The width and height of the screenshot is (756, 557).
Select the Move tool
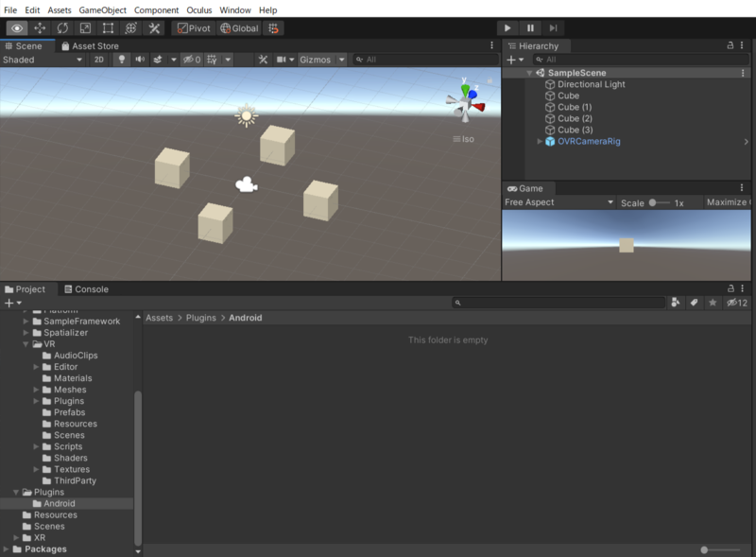point(40,28)
